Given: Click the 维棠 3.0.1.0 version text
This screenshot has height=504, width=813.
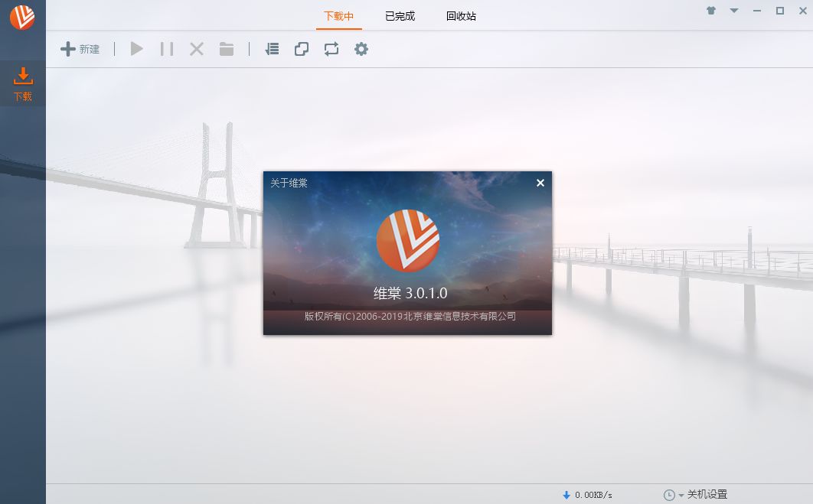Looking at the screenshot, I should click(410, 293).
